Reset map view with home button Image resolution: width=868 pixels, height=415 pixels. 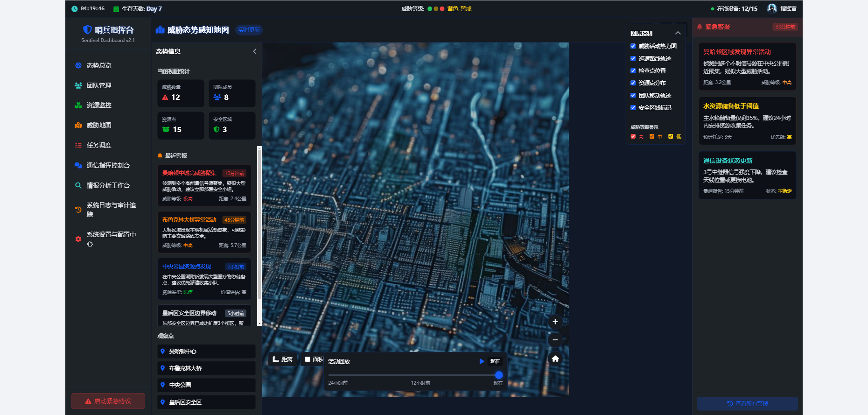pos(555,359)
